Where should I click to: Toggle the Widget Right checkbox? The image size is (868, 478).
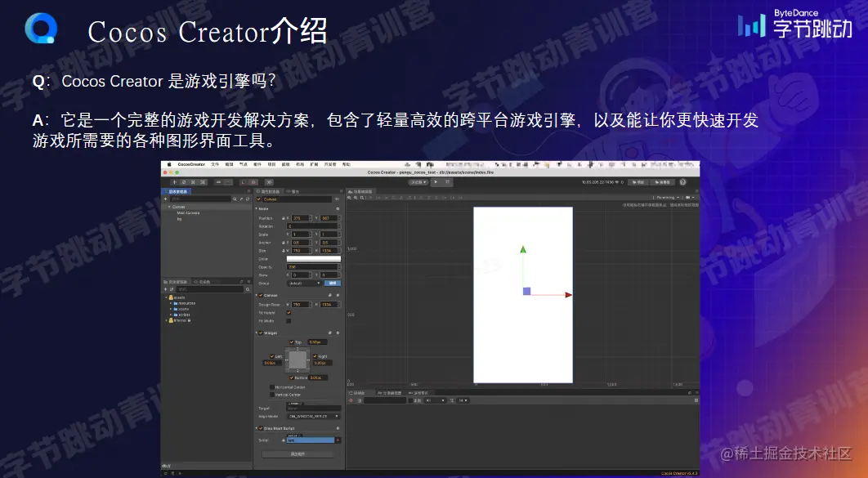pyautogui.click(x=315, y=356)
